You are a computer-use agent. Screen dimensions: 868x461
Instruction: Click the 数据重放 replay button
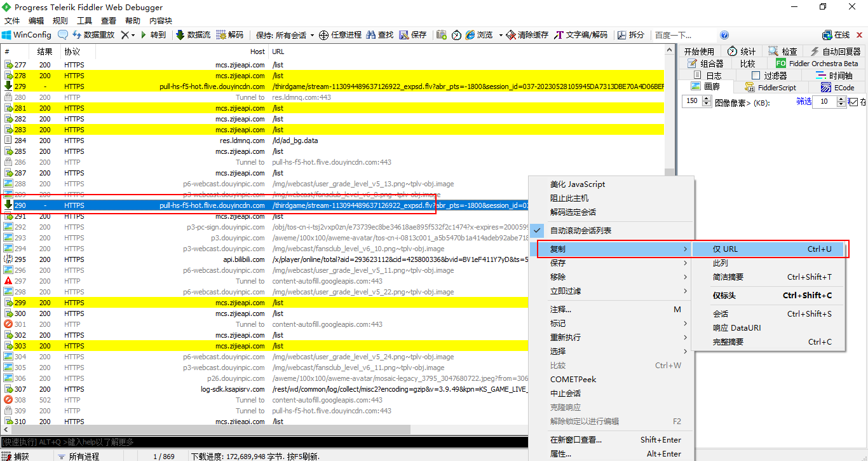93,35
